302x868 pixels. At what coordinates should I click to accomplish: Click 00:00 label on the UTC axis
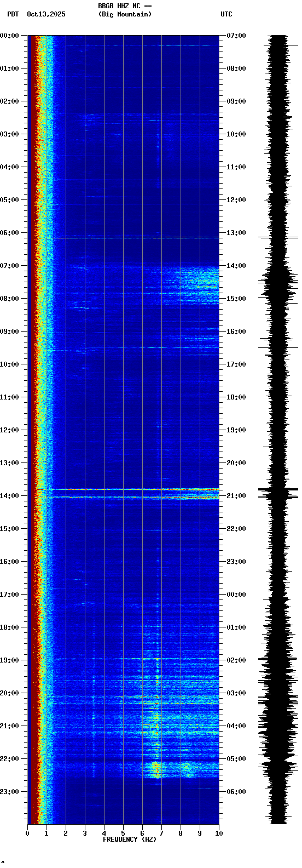pyautogui.click(x=236, y=595)
